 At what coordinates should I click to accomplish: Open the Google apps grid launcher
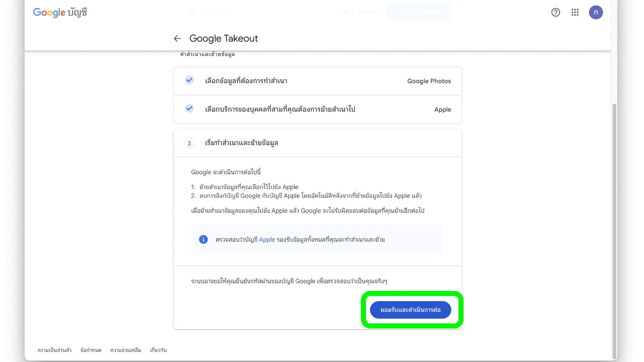click(x=575, y=12)
